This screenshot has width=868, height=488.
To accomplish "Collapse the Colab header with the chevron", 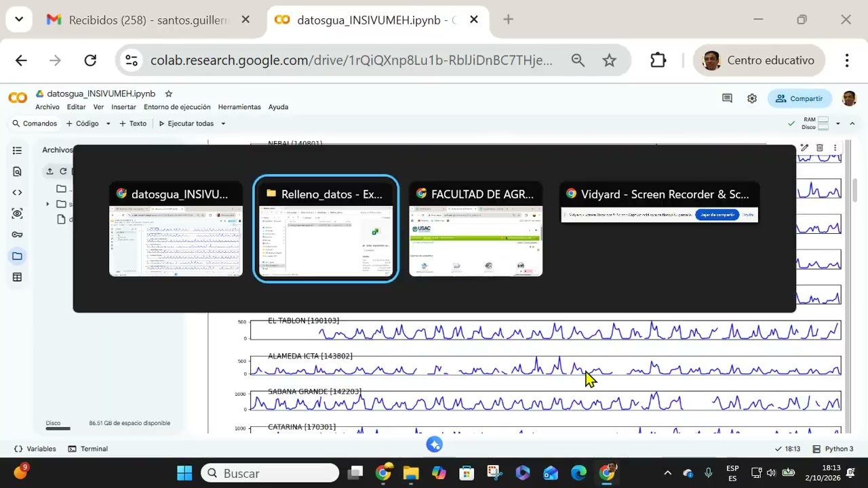I will 852,123.
